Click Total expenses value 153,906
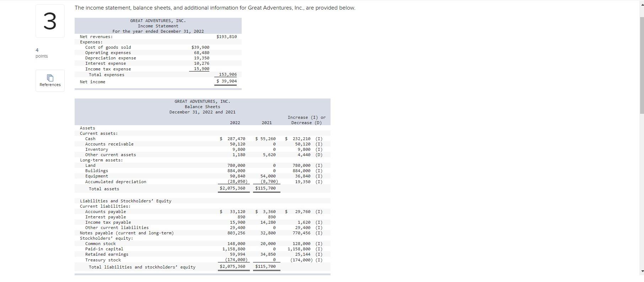 [x=228, y=74]
